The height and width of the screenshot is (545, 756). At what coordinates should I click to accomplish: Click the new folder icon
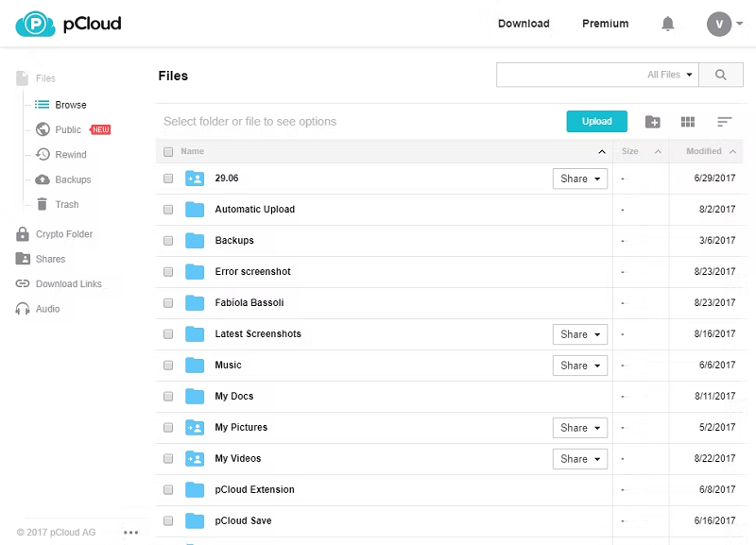(652, 122)
